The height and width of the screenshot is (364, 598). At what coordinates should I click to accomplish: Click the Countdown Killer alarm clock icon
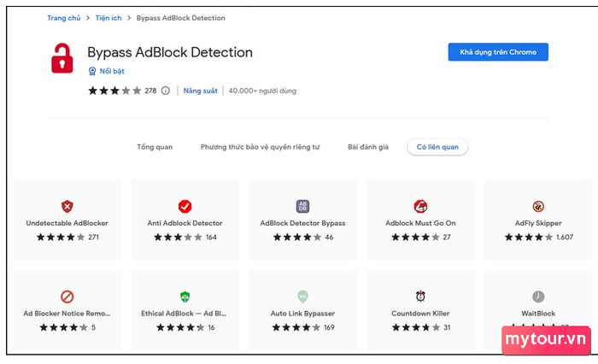point(420,296)
